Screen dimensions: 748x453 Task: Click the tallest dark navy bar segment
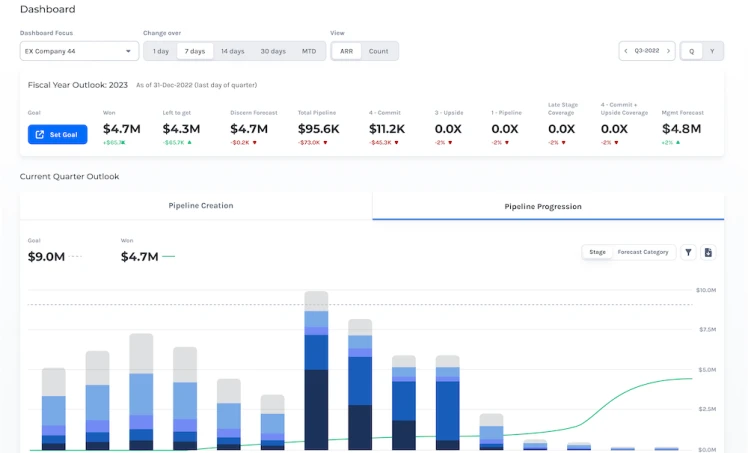pos(316,409)
